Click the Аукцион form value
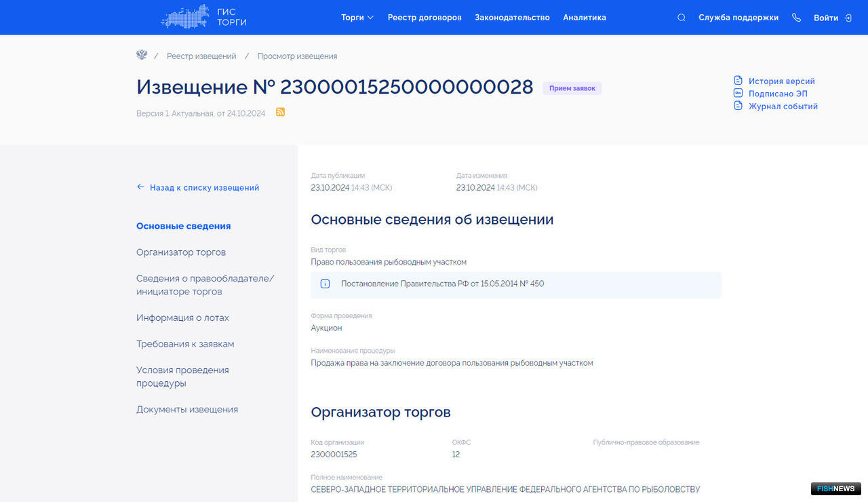This screenshot has width=868, height=502. 326,328
